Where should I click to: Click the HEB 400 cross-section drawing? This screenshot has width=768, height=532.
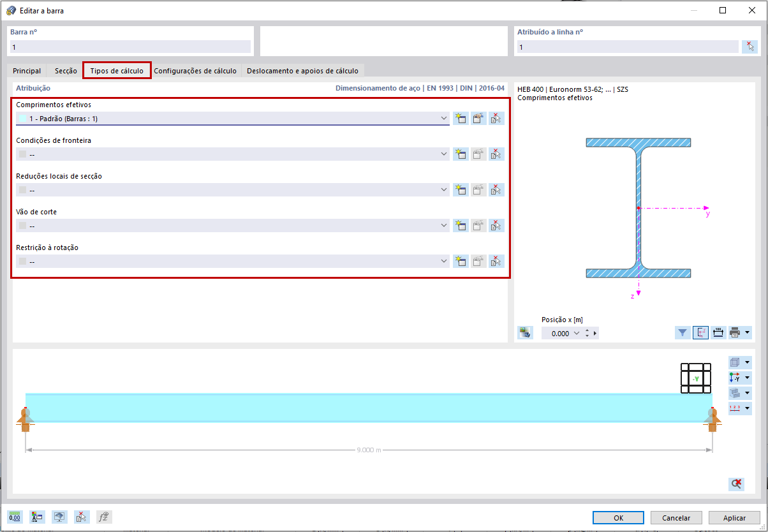639,208
